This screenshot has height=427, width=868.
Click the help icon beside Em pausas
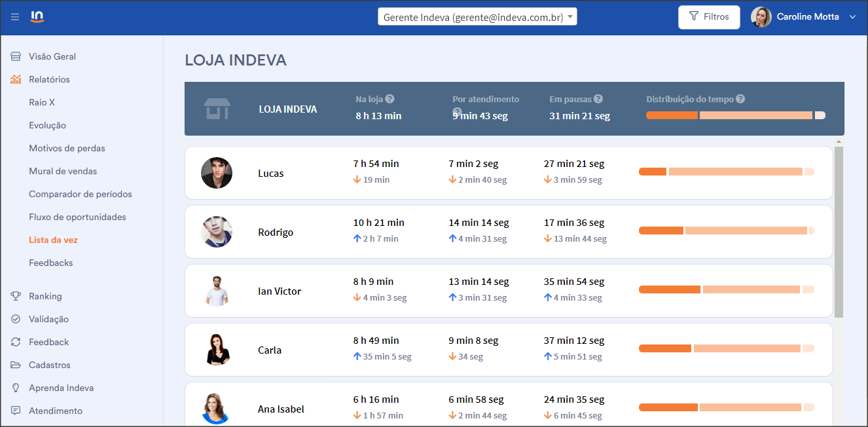pos(598,99)
